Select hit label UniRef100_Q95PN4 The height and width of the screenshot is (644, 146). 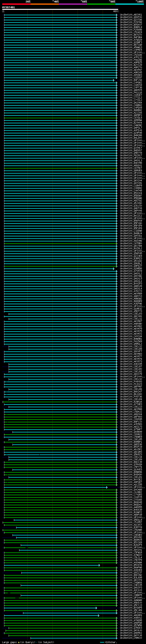(131, 120)
